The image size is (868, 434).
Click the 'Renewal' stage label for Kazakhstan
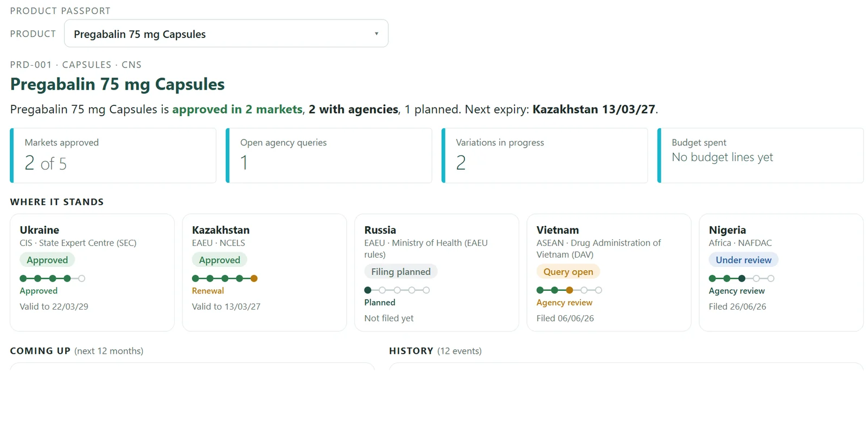(x=208, y=291)
